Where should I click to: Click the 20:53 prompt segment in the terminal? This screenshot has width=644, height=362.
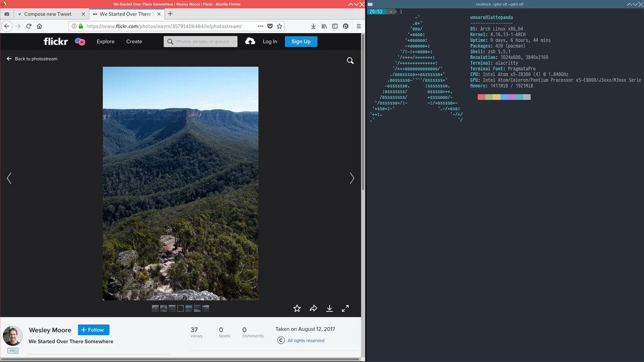376,12
